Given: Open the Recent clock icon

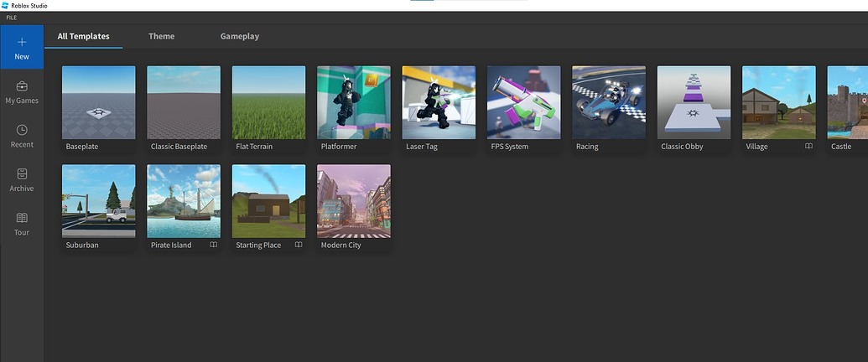Looking at the screenshot, I should 22,130.
